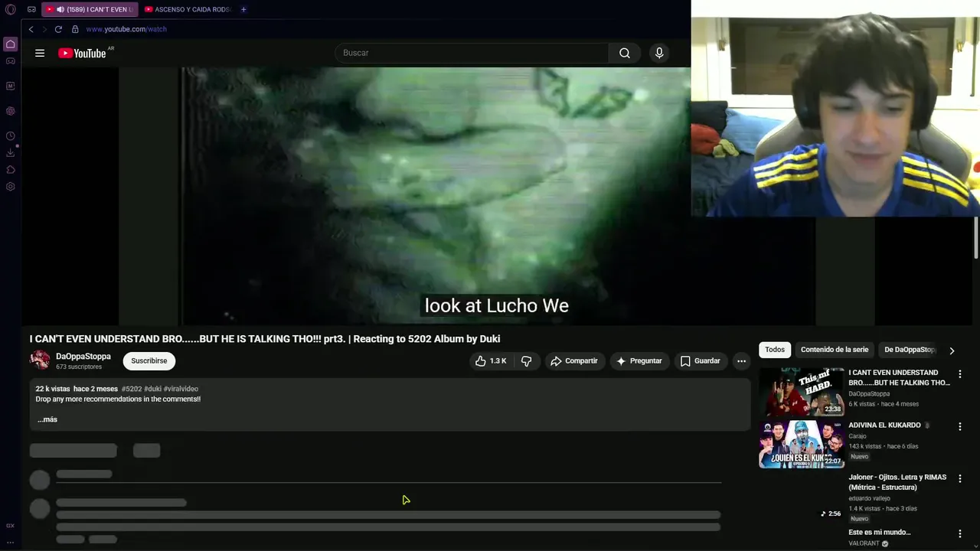Focus the Buscar search field
Viewport: 980px width, 551px height.
[472, 53]
